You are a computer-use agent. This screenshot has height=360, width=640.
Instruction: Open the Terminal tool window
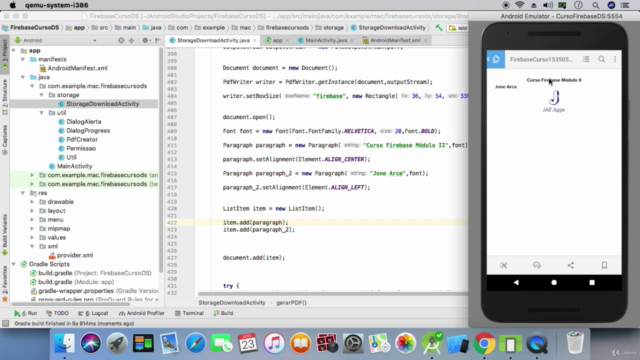(189, 313)
